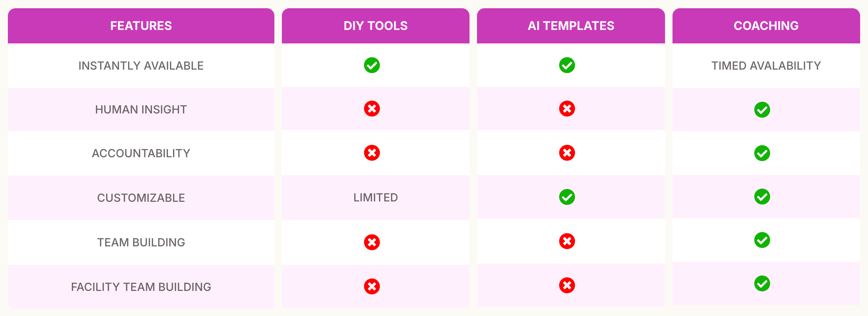
Task: Click the Coaching Team Building green checkmark
Action: [x=762, y=240]
